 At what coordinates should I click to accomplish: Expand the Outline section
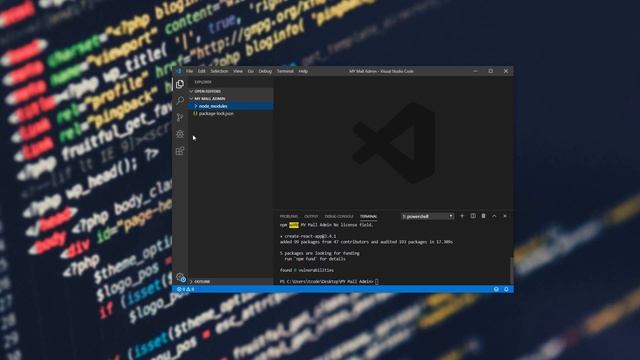click(231, 282)
